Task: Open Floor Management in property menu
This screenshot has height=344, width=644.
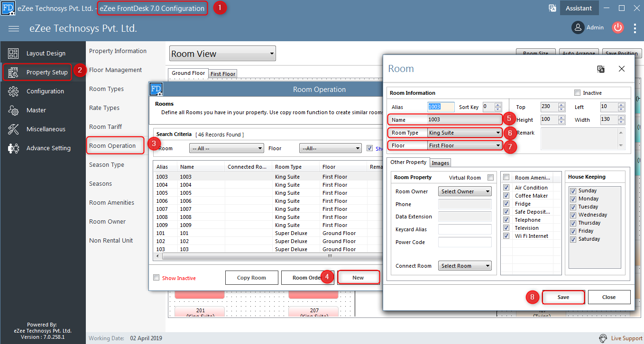Action: [115, 70]
